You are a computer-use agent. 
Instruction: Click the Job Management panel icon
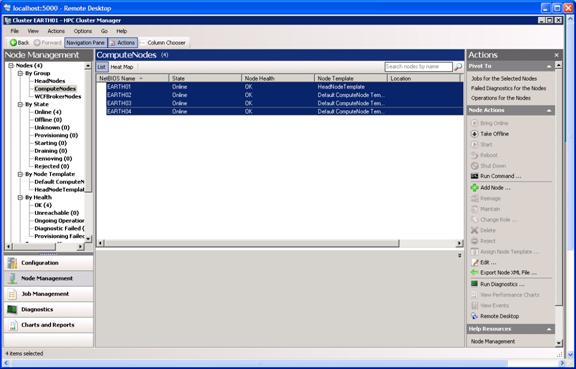pos(12,294)
